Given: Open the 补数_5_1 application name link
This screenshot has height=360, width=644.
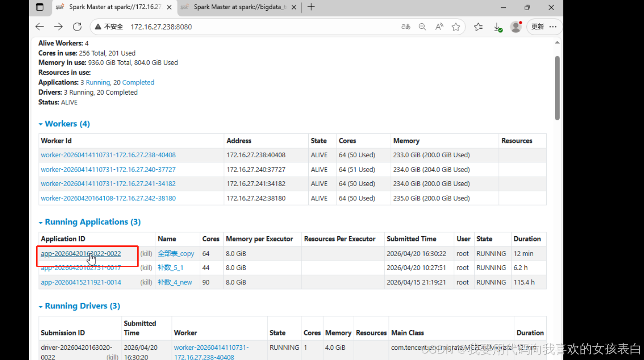Looking at the screenshot, I should click(x=170, y=268).
